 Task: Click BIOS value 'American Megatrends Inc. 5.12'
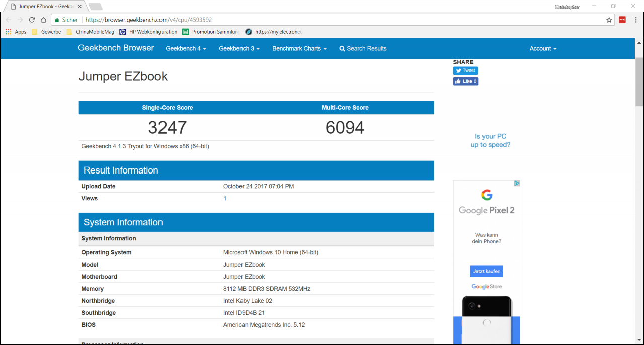(264, 325)
